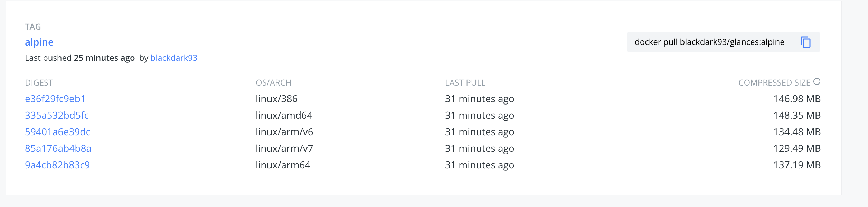This screenshot has width=868, height=207.
Task: Open digest 59401a6e39dc details
Action: 58,132
